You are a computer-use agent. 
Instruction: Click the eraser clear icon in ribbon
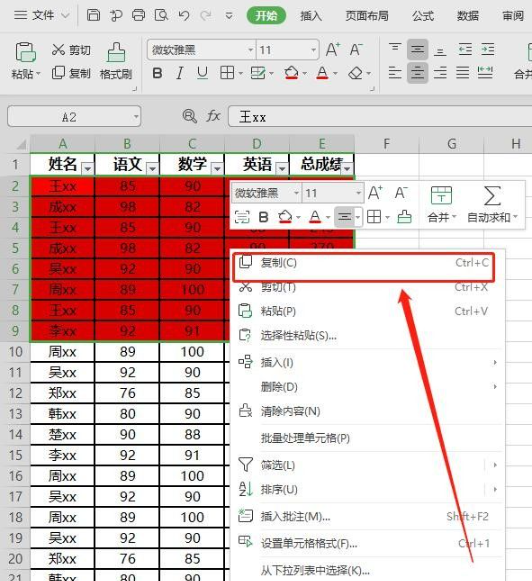[x=356, y=73]
